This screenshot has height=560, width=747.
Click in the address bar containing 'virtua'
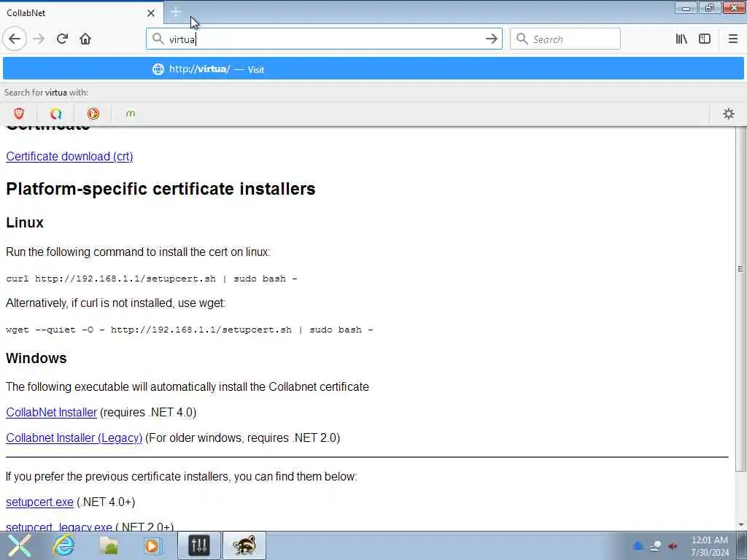click(324, 39)
